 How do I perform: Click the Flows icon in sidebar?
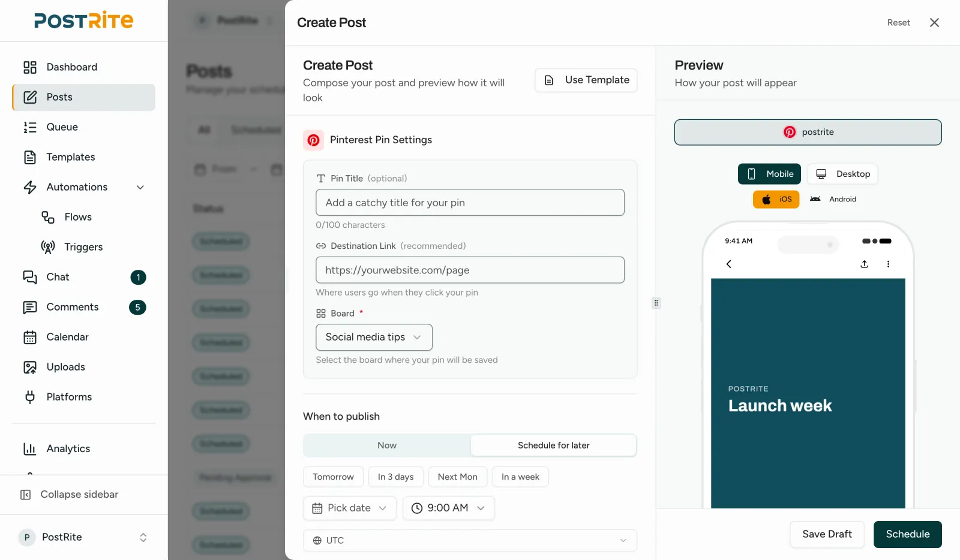[48, 217]
